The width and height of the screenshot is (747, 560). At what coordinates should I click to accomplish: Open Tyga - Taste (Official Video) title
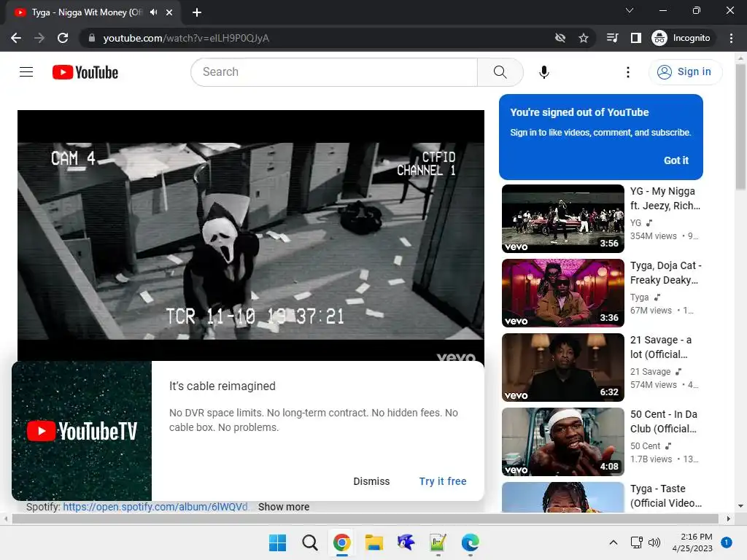[x=665, y=496]
